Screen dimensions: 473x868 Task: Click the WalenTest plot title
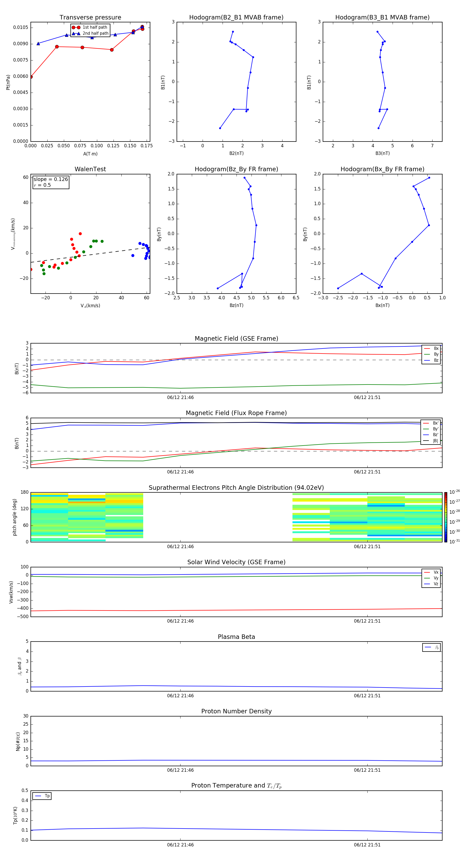pos(90,169)
